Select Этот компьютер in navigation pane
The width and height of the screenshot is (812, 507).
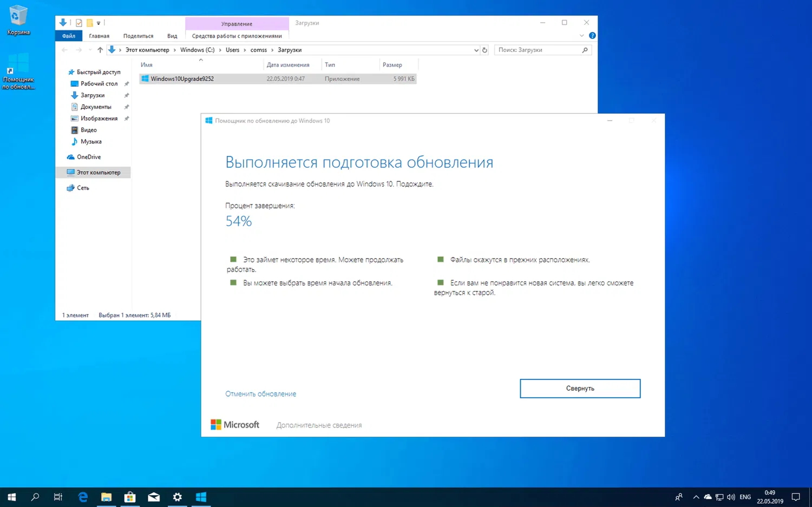coord(93,172)
